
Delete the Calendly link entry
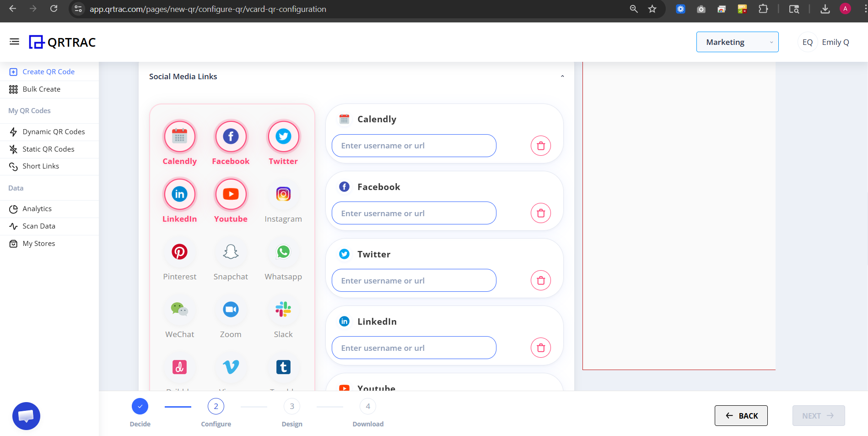tap(540, 145)
